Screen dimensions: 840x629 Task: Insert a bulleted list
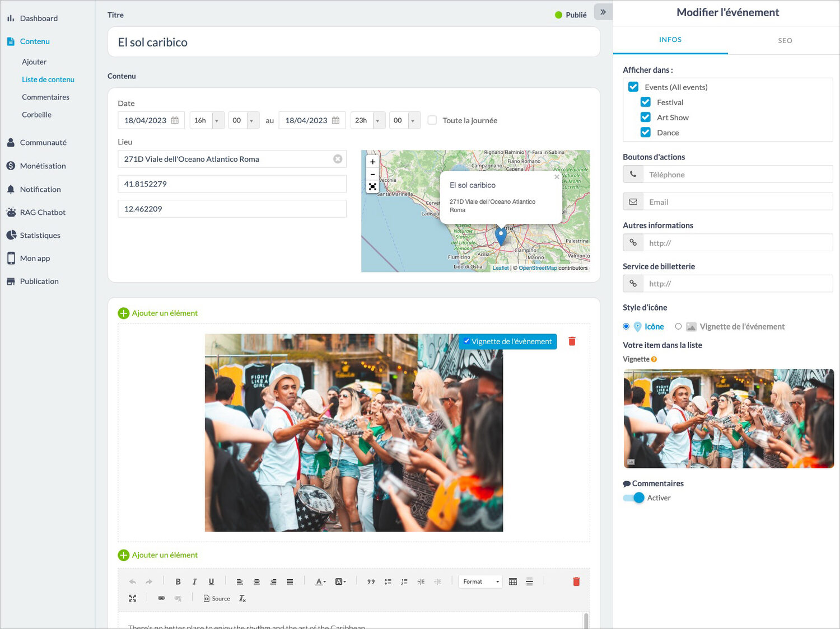[x=388, y=582]
